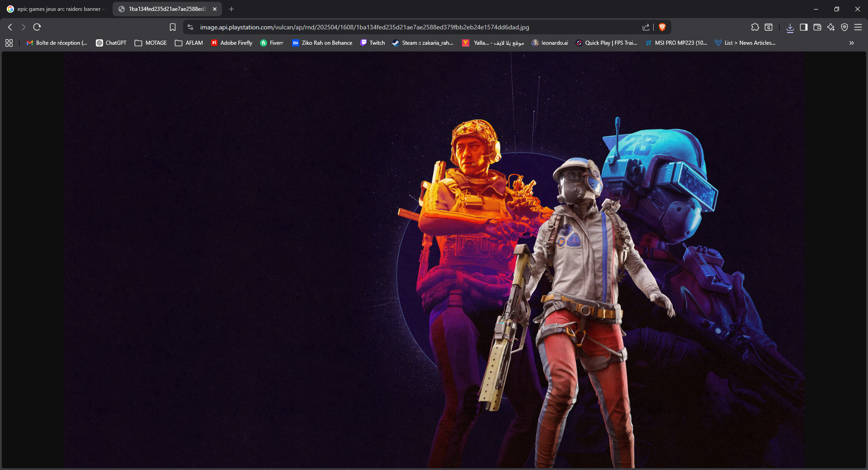Launch the Leo AI assistant sparkle icon
Image resolution: width=868 pixels, height=470 pixels.
[831, 27]
